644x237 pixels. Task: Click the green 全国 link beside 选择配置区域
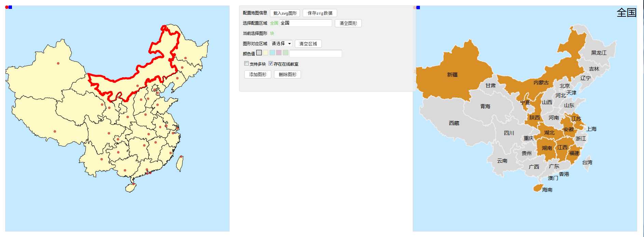(x=274, y=23)
